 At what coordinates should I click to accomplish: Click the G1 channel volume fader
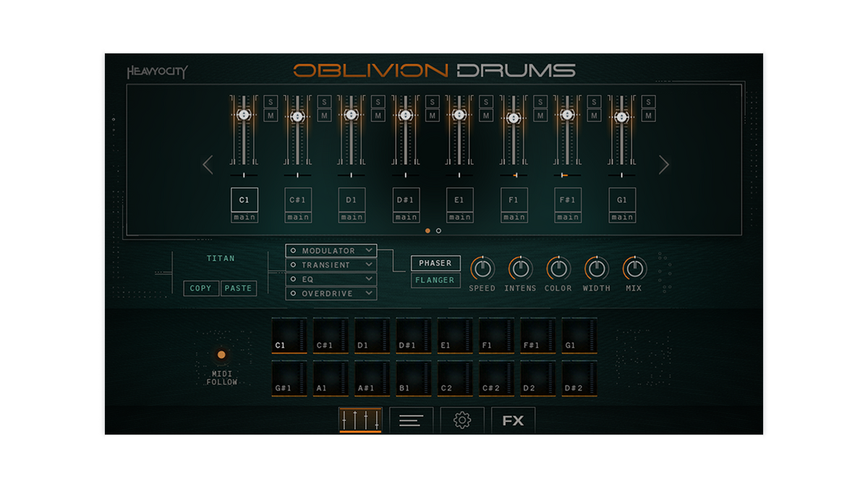[621, 116]
